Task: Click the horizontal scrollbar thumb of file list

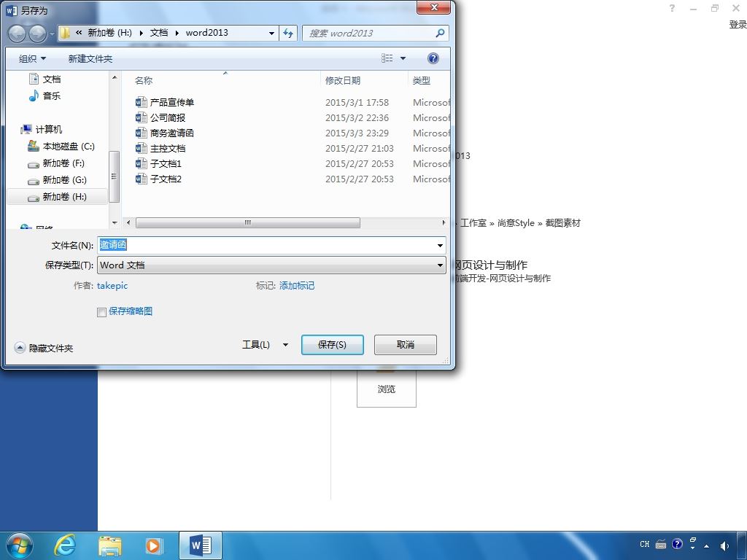Action: pos(248,222)
